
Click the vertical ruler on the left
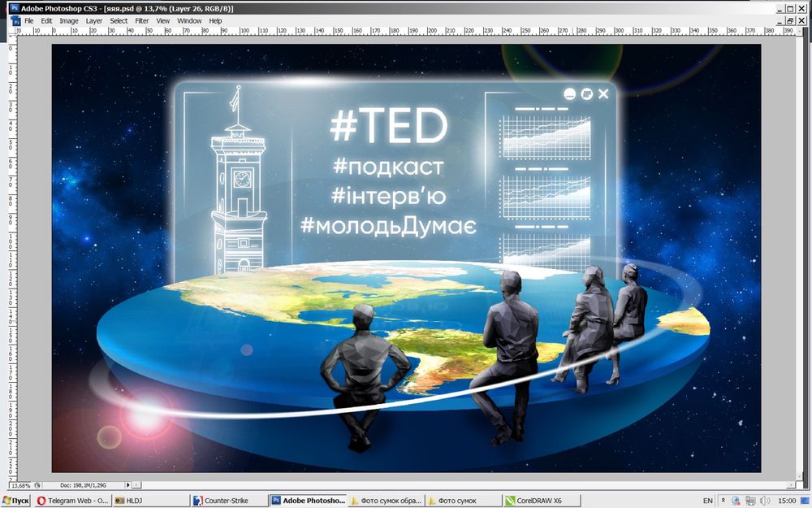[x=12, y=258]
